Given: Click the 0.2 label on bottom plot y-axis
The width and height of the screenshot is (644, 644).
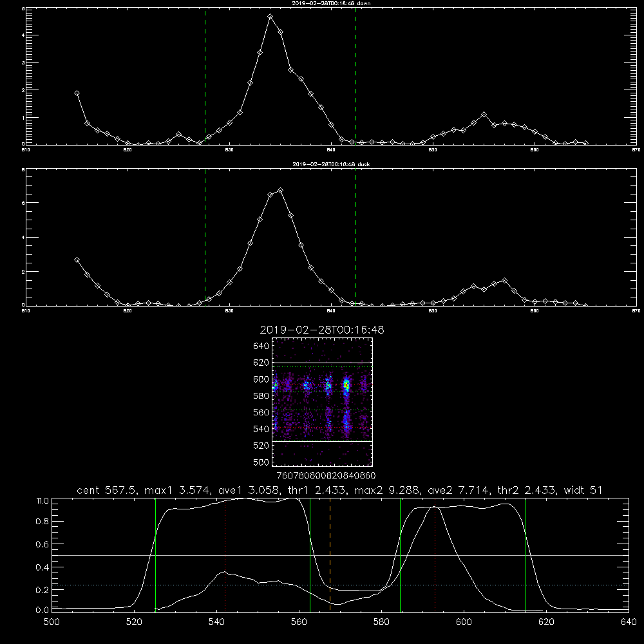Looking at the screenshot, I should point(43,590).
